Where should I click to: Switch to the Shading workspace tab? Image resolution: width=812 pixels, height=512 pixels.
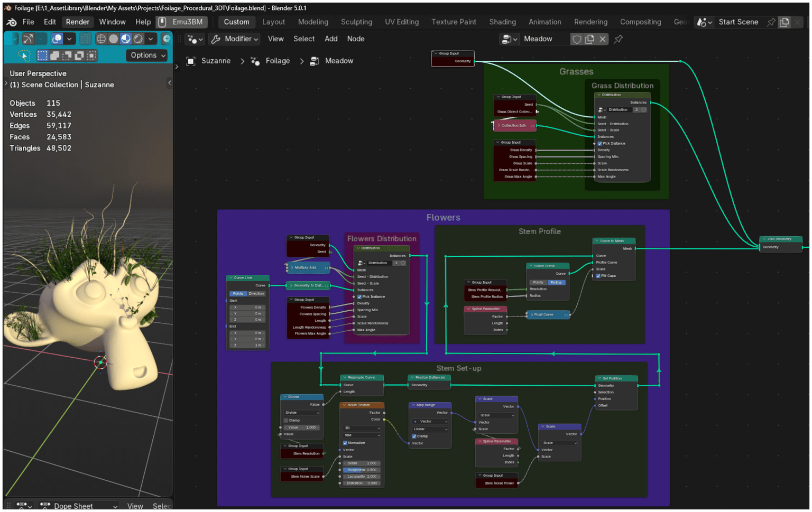(x=502, y=22)
